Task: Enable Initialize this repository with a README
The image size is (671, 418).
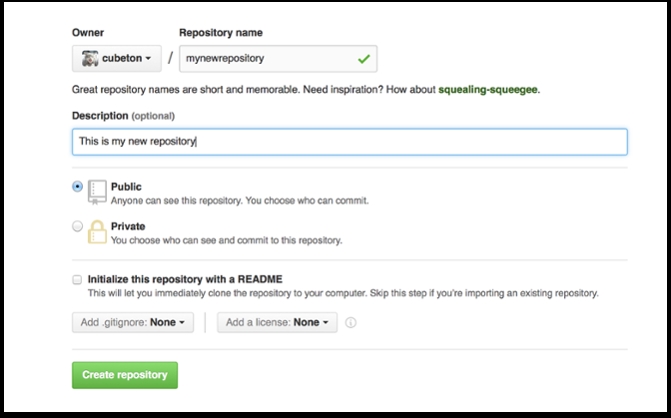Action: point(77,280)
